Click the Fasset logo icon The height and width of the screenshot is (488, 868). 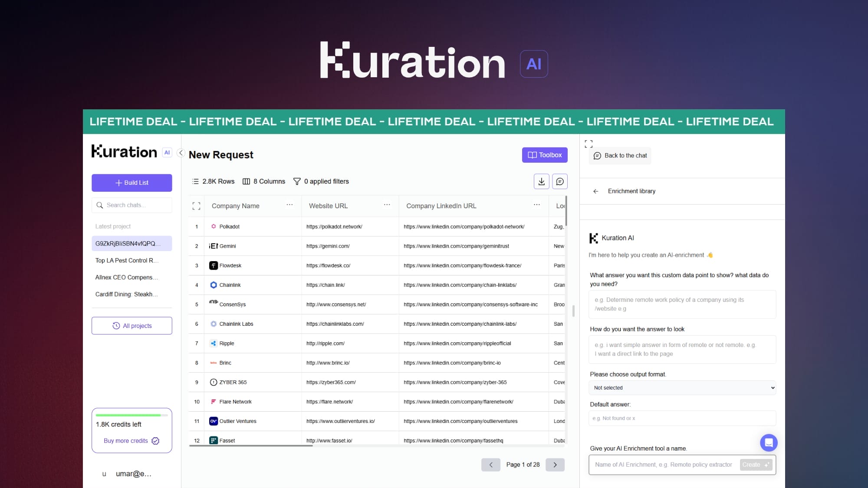coord(214,440)
